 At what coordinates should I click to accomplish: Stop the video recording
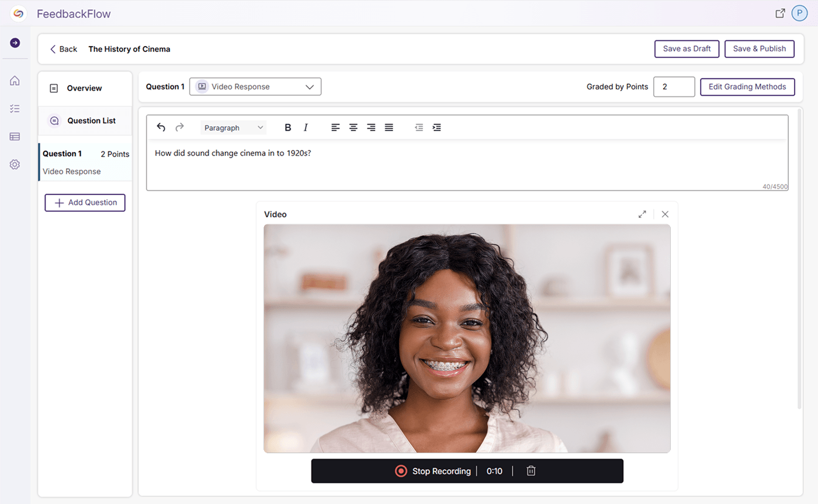coord(433,471)
